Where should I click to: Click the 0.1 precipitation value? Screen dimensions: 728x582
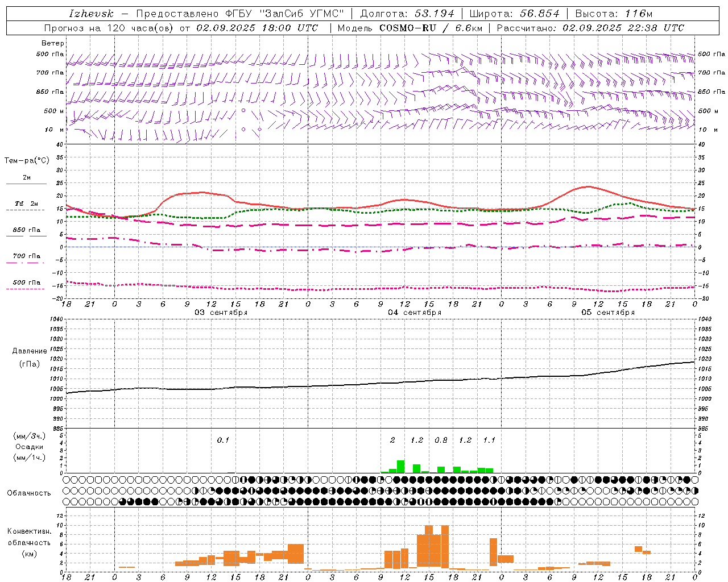[223, 440]
